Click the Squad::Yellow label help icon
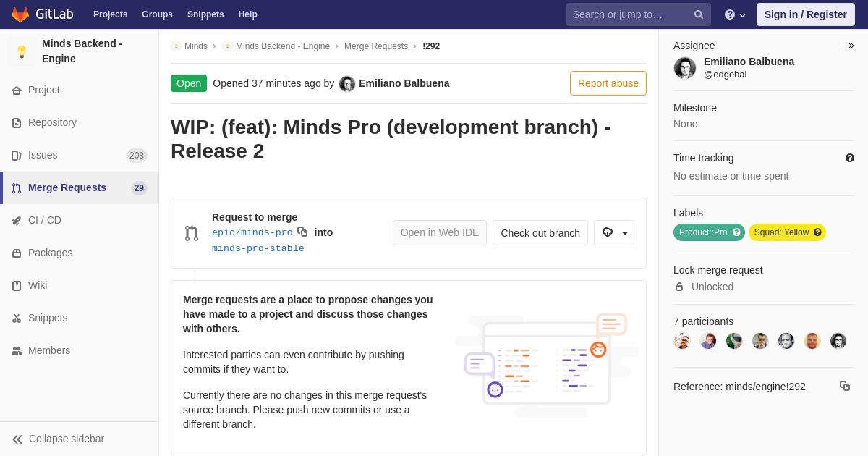 (x=817, y=232)
